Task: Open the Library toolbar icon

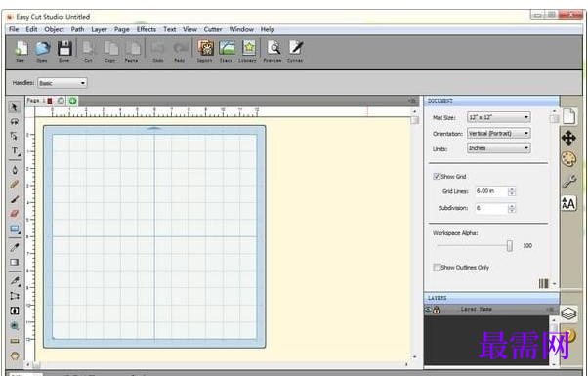Action: tap(248, 50)
